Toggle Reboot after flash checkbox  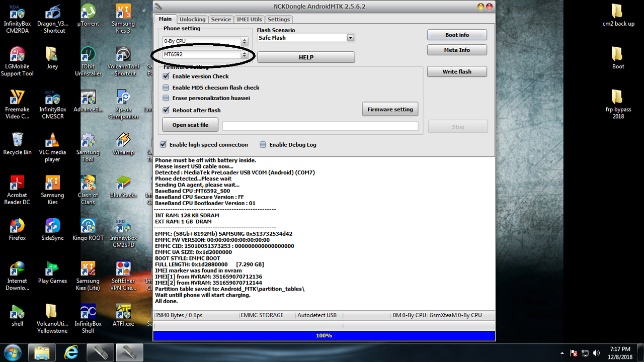[x=166, y=110]
